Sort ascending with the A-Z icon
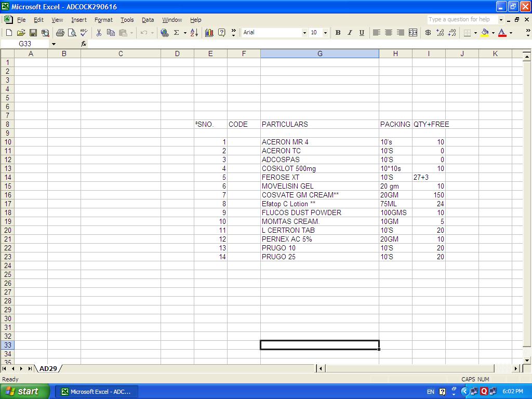 (194, 33)
